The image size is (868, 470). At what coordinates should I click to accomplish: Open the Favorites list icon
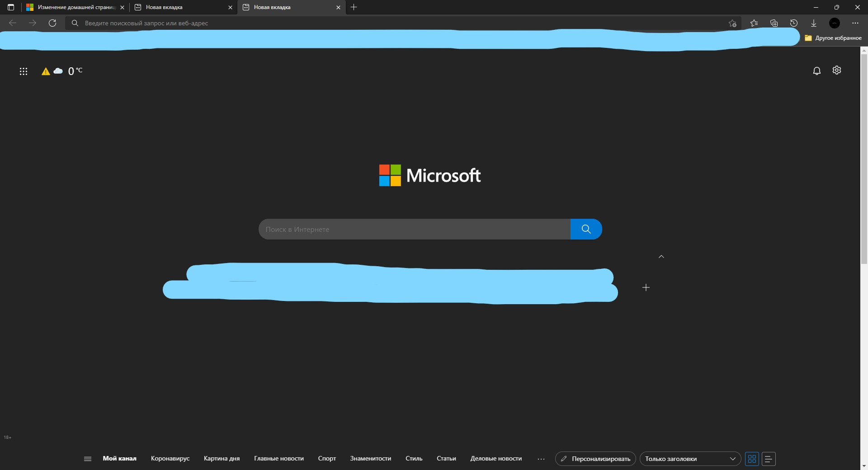(x=754, y=23)
